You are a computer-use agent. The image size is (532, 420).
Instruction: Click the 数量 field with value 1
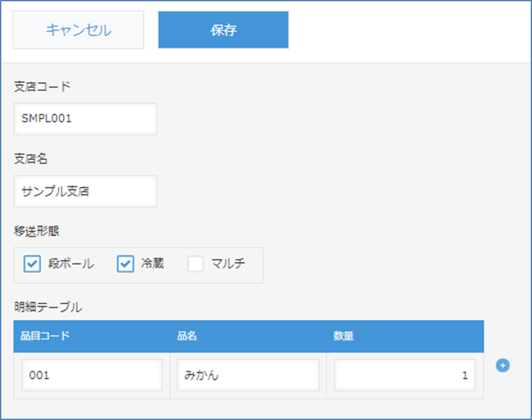tap(405, 375)
